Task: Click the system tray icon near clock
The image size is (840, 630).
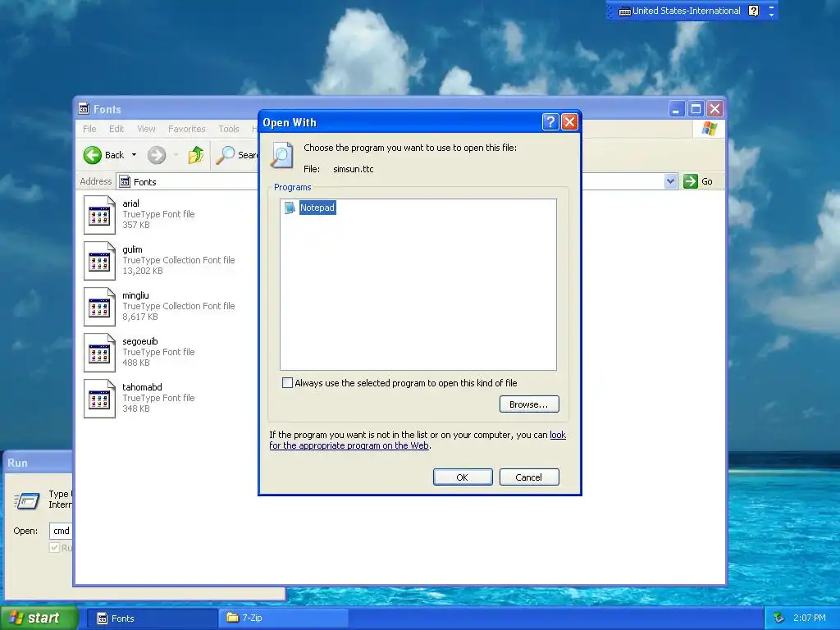Action: tap(779, 619)
